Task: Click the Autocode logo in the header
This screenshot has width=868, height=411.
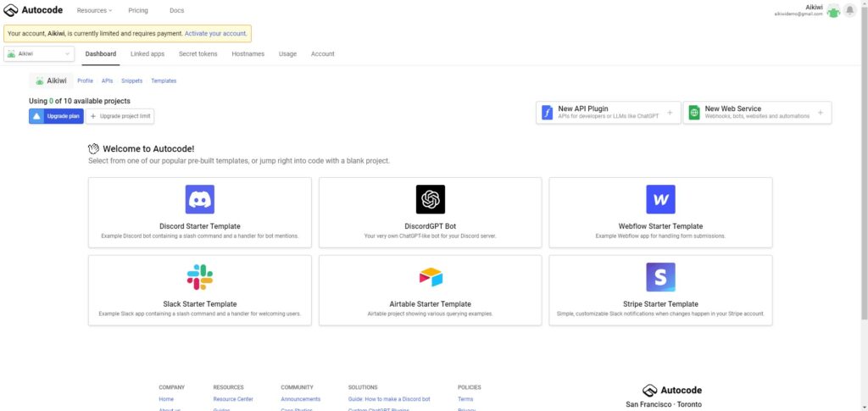Action: pos(33,10)
